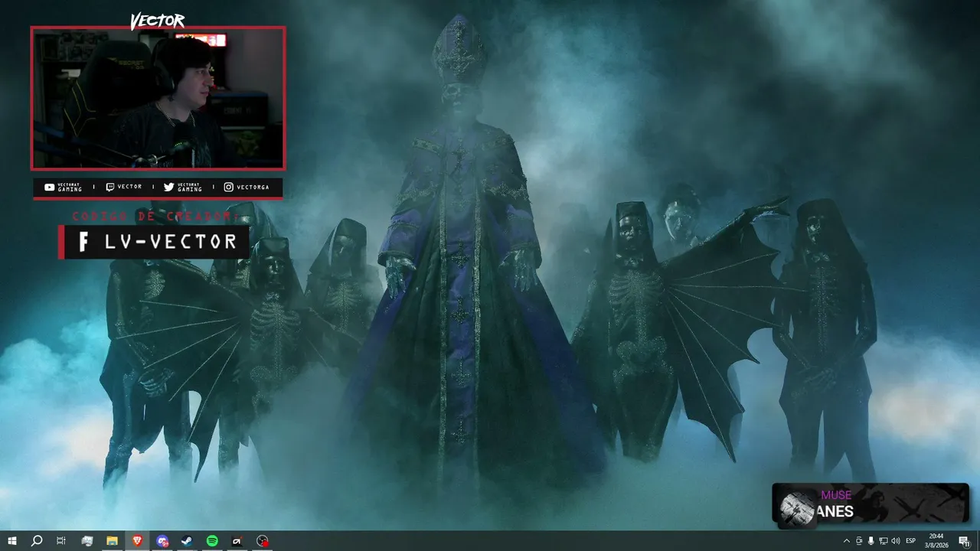Open Discord from the taskbar
The width and height of the screenshot is (980, 551).
pyautogui.click(x=162, y=541)
